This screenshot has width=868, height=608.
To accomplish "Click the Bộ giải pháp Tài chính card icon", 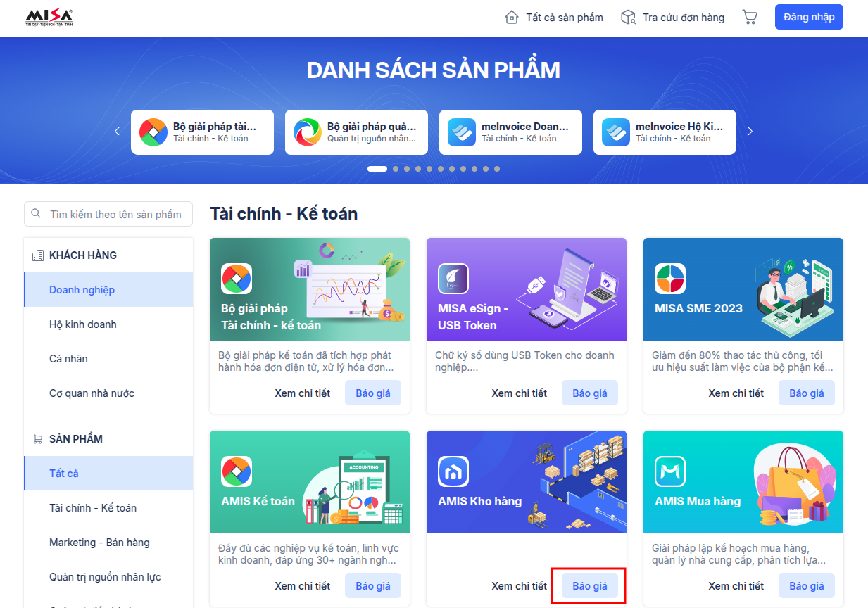I will pyautogui.click(x=237, y=279).
